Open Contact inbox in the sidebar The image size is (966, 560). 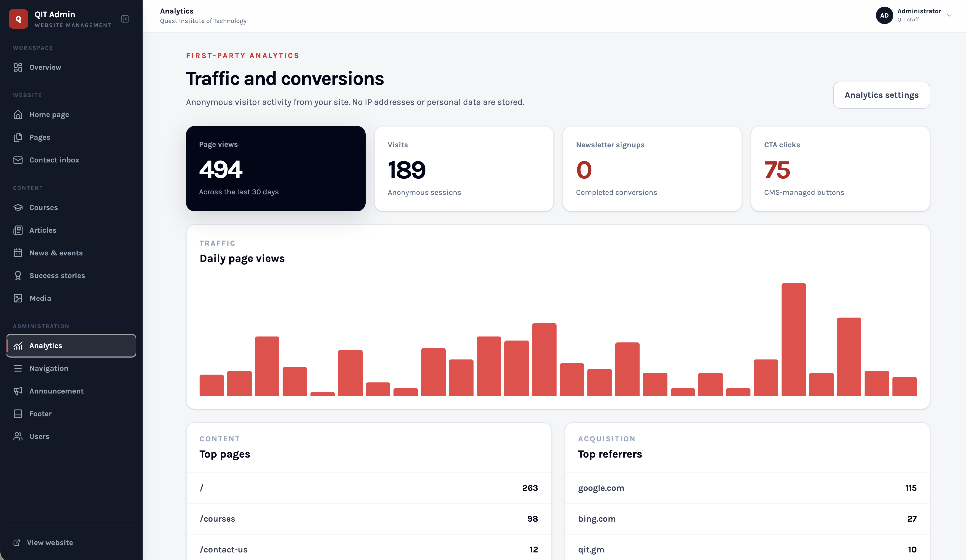click(x=71, y=160)
